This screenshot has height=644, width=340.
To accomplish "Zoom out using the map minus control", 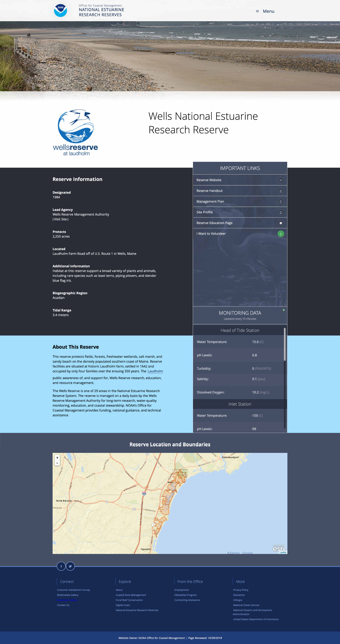I will [57, 463].
